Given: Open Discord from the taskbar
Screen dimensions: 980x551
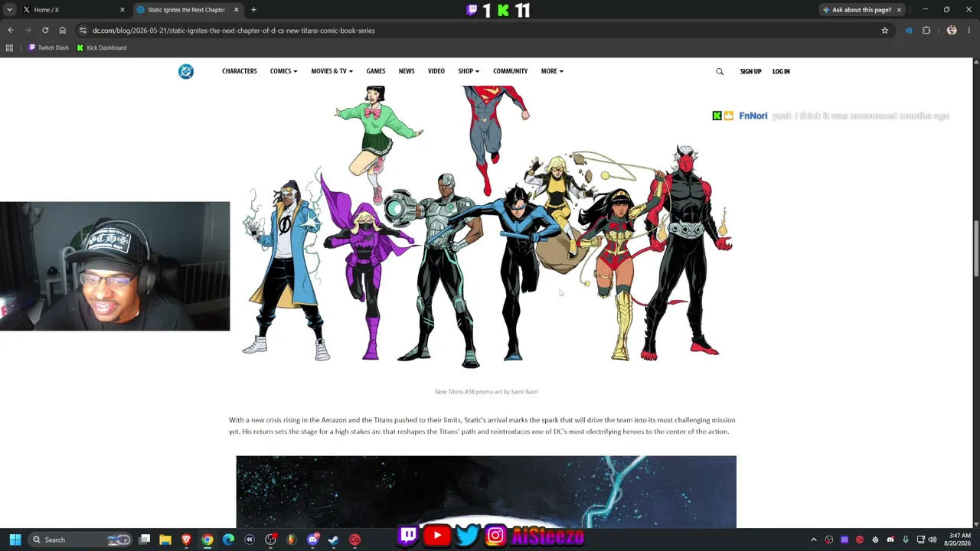Looking at the screenshot, I should [312, 540].
